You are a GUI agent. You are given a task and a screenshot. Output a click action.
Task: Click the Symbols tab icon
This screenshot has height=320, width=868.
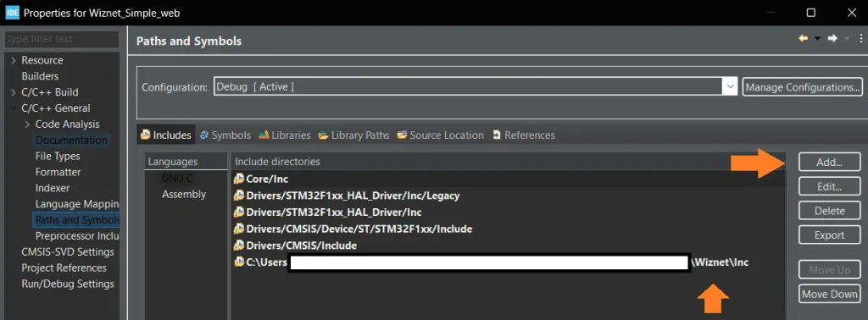[x=204, y=135]
